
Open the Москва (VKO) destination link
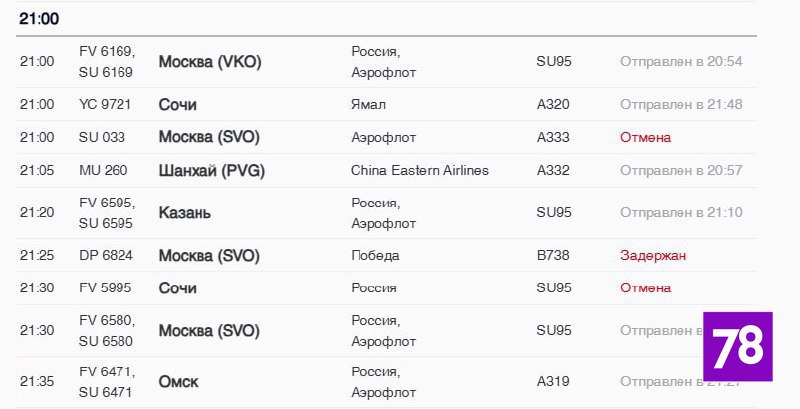point(209,61)
